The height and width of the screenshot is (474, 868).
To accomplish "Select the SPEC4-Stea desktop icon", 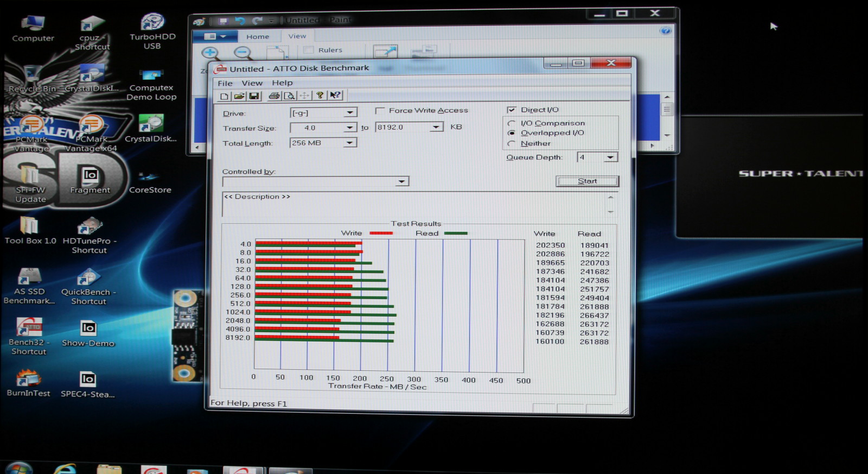I will (87, 384).
